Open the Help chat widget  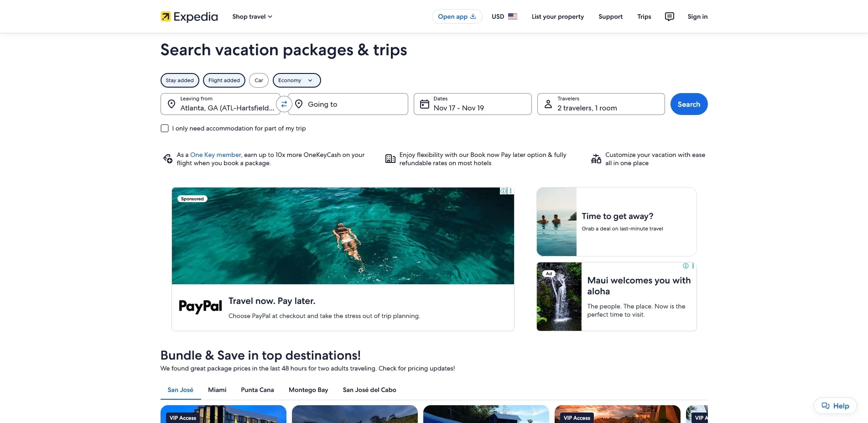point(835,406)
